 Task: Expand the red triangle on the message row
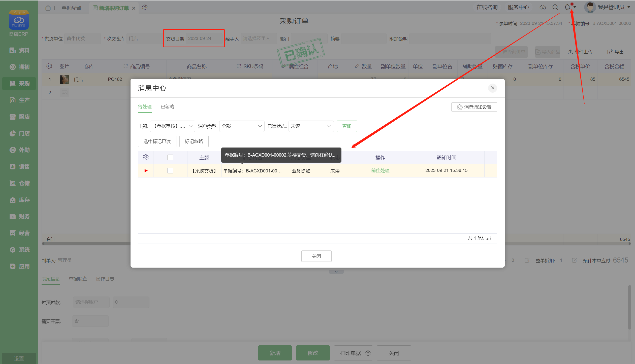coord(146,171)
